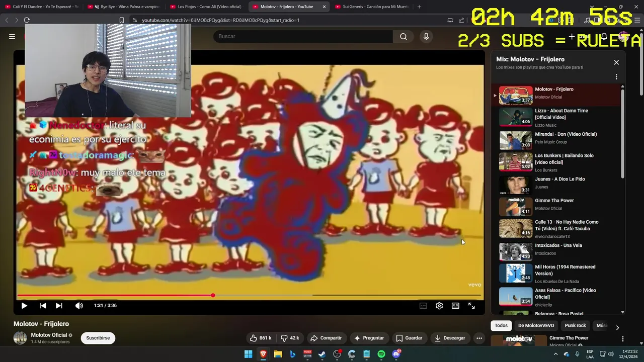The image size is (644, 362).
Task: Filter suggestions by De MolotovVEVO
Action: pyautogui.click(x=536, y=325)
